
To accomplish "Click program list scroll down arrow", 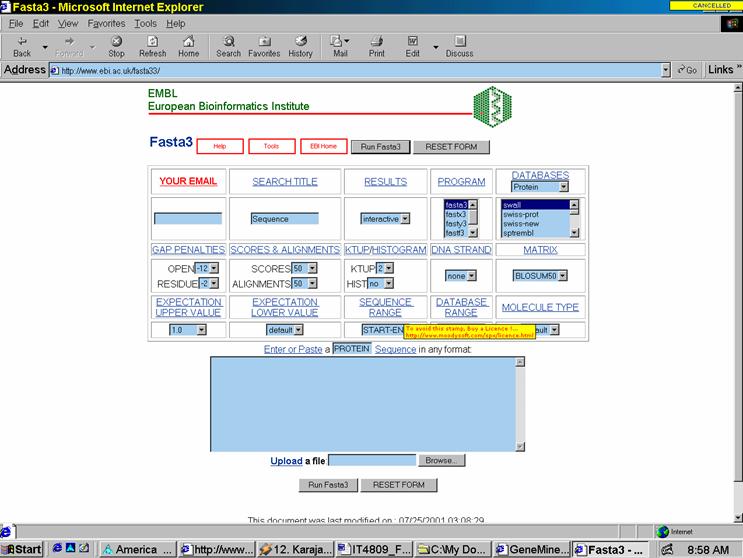I will [473, 233].
